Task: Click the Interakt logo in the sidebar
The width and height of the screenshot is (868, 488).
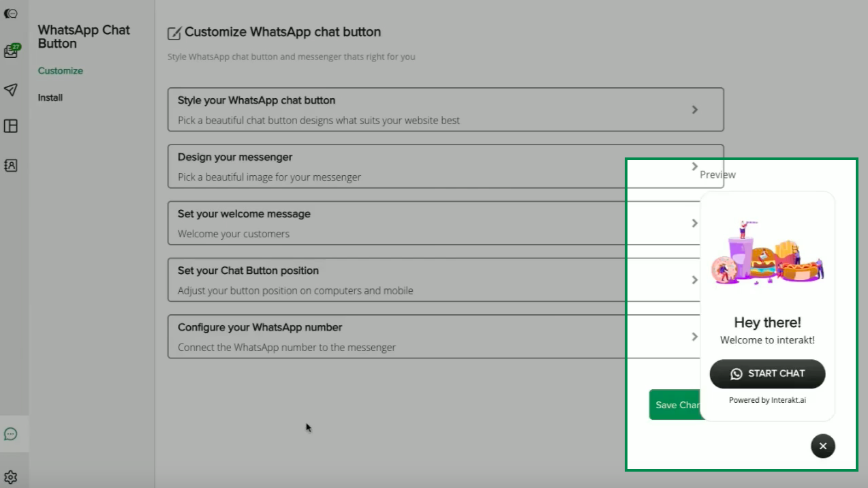Action: 10,14
